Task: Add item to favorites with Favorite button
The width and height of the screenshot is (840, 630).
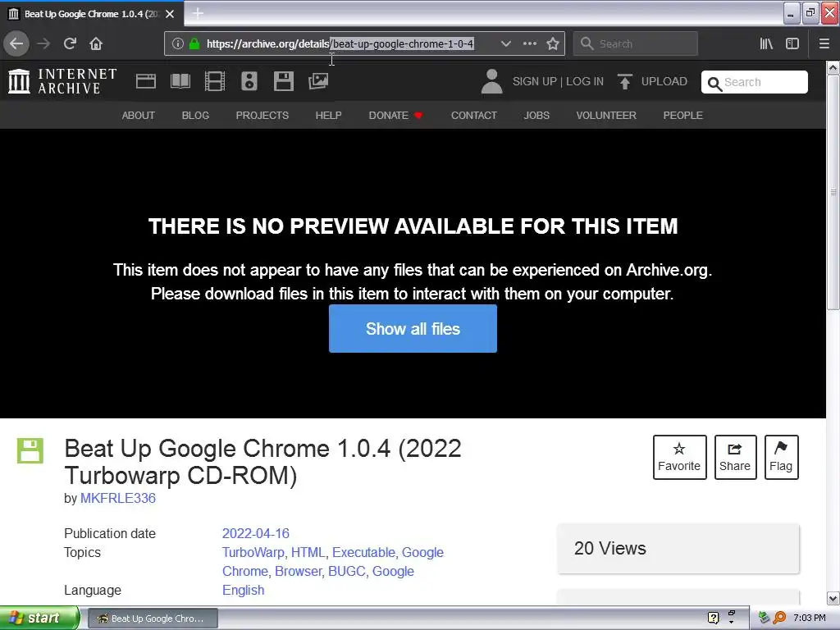Action: (679, 457)
